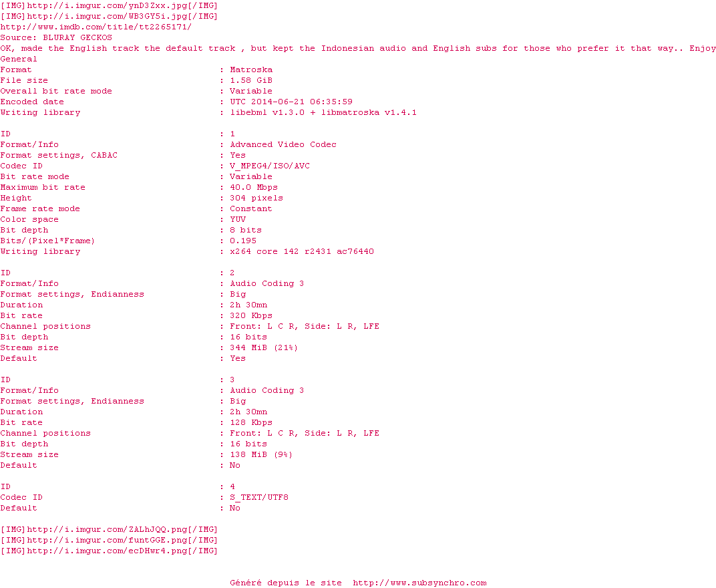The height and width of the screenshot is (588, 716).
Task: Click the libebml writing library value
Action: (323, 112)
